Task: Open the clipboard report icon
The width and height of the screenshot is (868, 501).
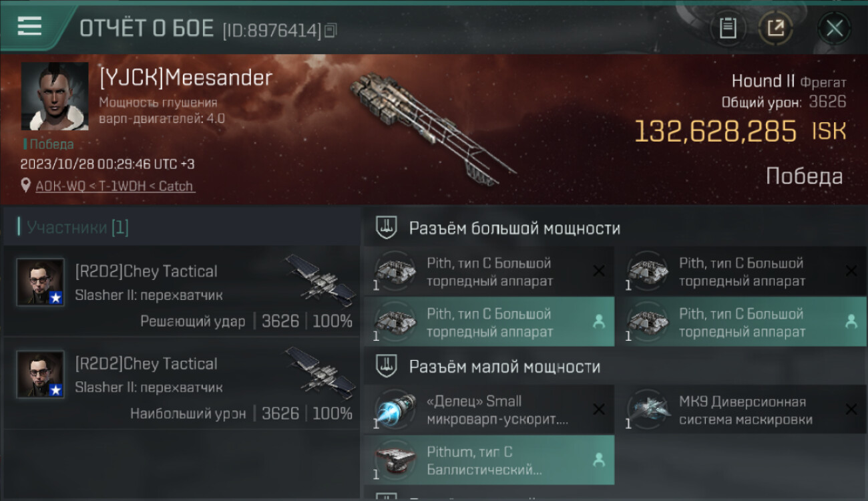Action: pos(728,28)
